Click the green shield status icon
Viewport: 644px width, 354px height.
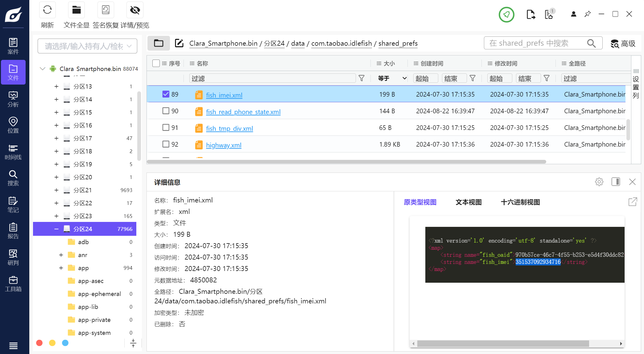coord(506,15)
